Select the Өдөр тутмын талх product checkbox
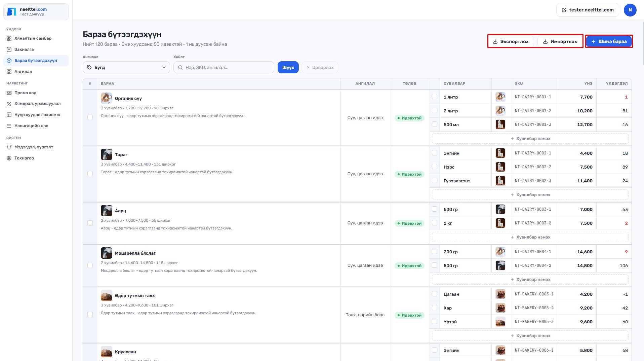The image size is (644, 361). click(x=90, y=315)
